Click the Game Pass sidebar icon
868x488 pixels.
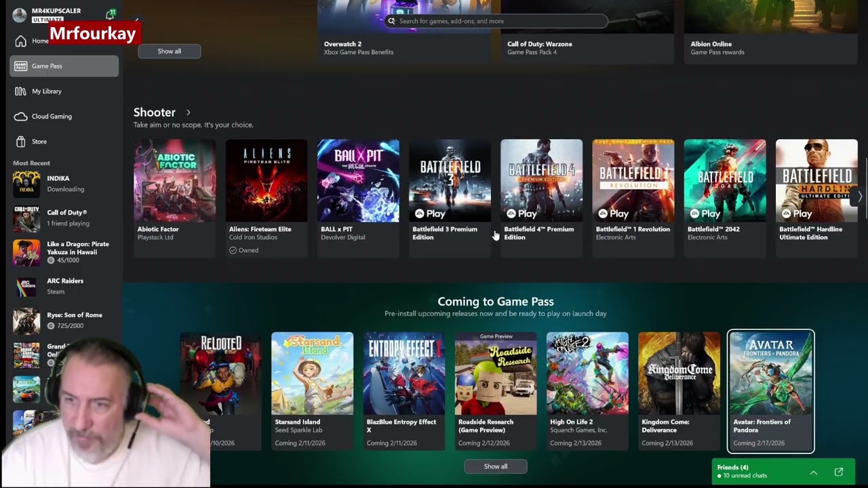tap(20, 66)
